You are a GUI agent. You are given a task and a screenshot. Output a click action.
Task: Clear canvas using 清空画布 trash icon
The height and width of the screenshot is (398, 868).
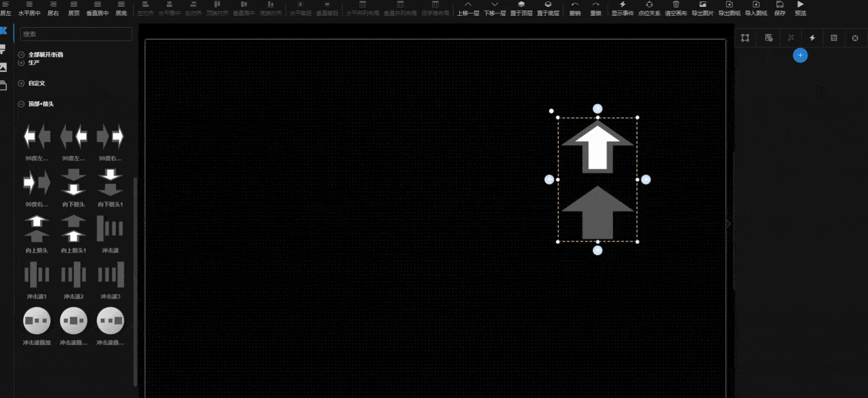[676, 4]
